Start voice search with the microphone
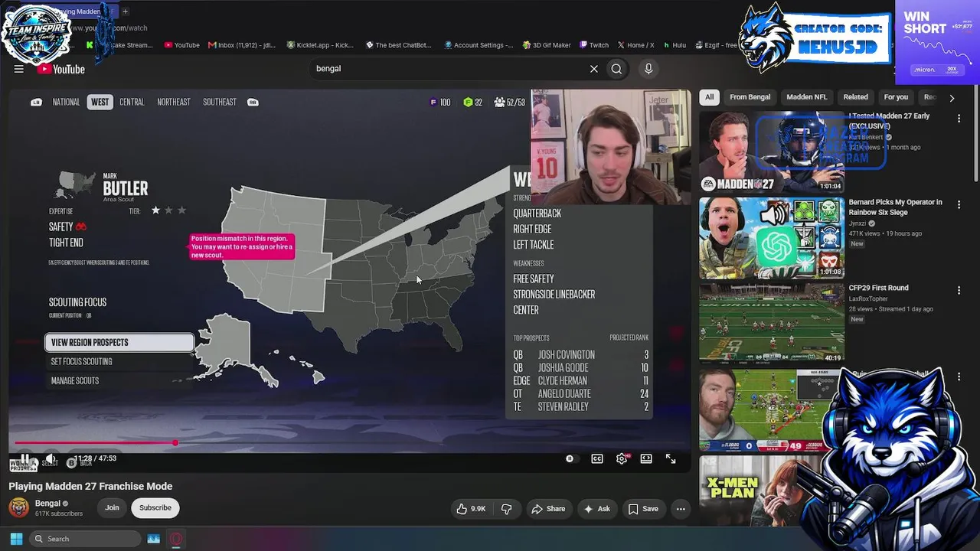Screen dimensions: 980x551 [x=648, y=69]
